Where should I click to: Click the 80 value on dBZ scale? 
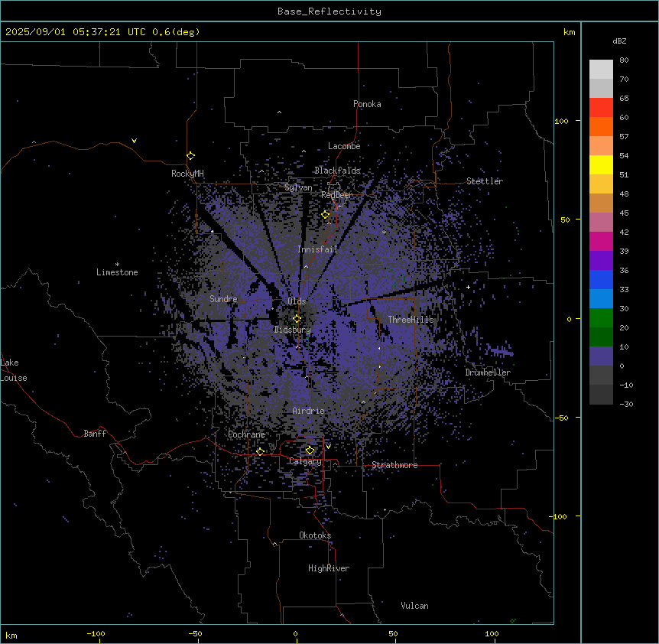[x=624, y=60]
